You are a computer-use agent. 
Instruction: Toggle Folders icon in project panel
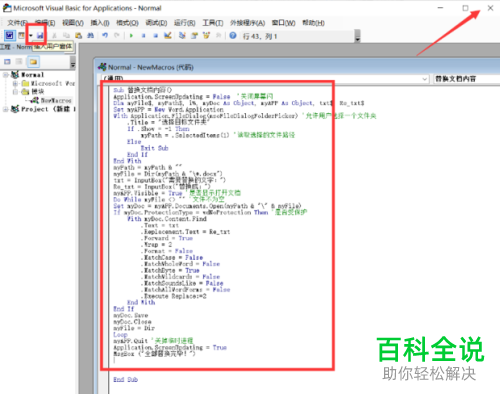(x=33, y=62)
